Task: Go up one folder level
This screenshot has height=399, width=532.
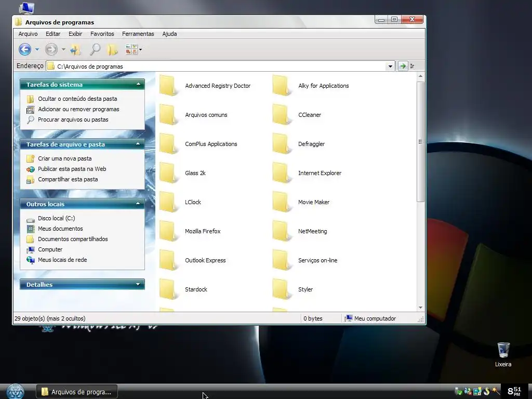Action: point(75,49)
